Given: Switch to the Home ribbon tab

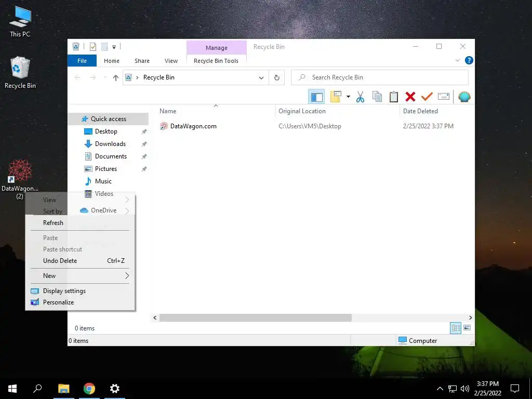Looking at the screenshot, I should tap(112, 61).
